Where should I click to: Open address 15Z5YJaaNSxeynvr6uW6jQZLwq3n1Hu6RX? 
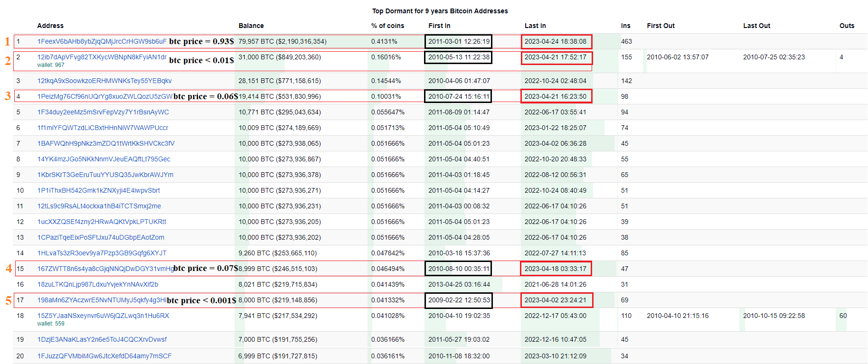[104, 316]
